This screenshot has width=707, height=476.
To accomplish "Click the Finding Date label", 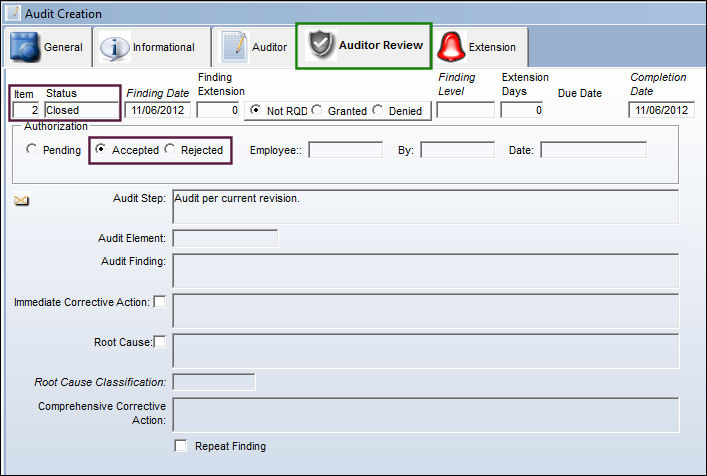I will point(157,93).
